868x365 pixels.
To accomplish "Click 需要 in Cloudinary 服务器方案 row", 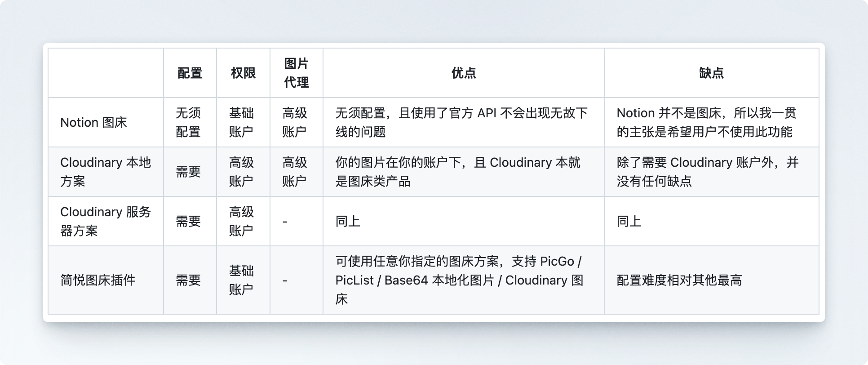I will [188, 221].
